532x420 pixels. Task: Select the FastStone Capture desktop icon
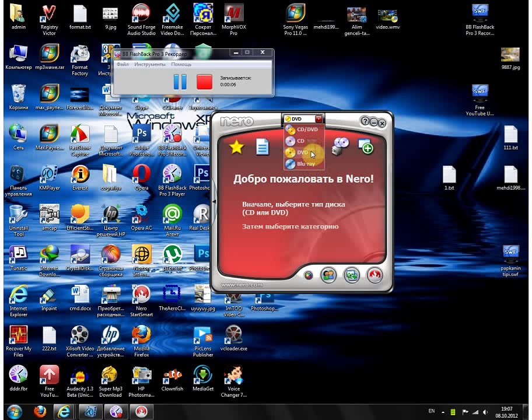click(80, 141)
